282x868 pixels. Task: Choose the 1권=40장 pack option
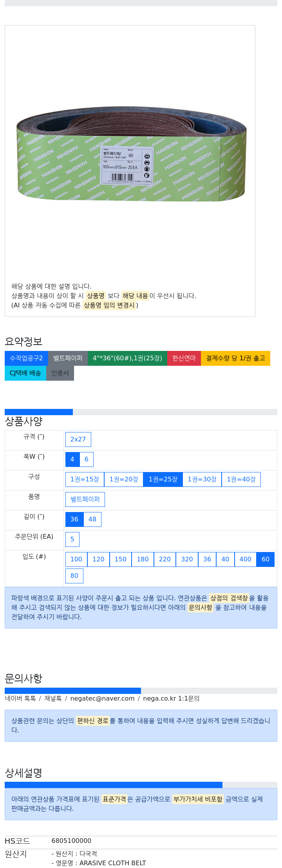click(x=241, y=479)
